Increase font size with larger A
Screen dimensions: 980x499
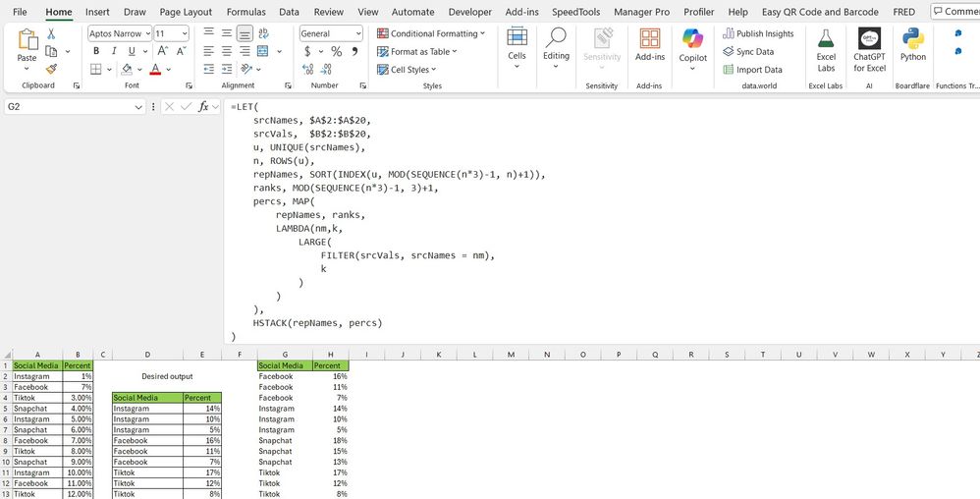(162, 51)
